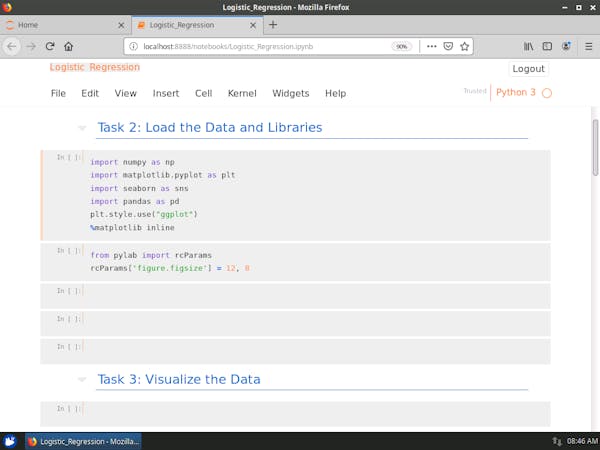This screenshot has height=450, width=600.
Task: Click the 'import pandas as pd' line
Action: coord(135,201)
